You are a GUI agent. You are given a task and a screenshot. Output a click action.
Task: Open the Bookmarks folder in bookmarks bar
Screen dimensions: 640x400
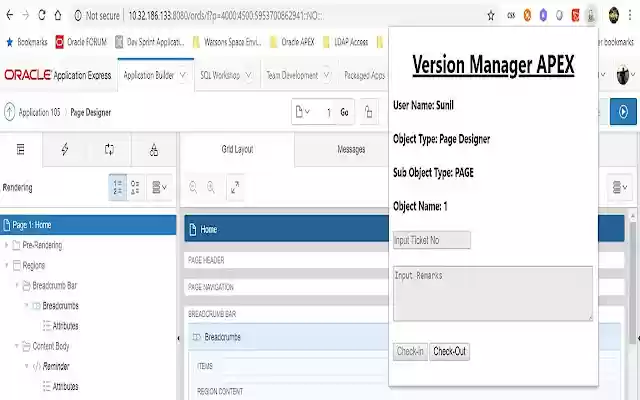27,42
